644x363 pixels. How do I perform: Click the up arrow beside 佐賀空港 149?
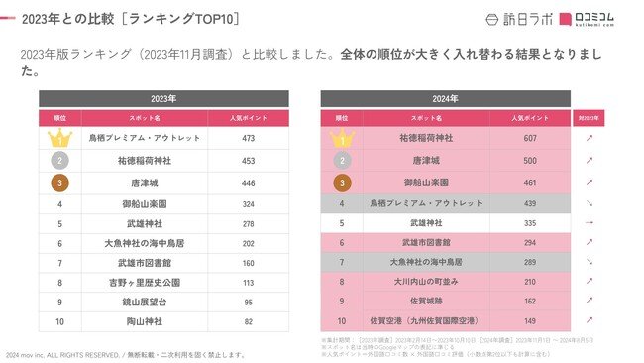(590, 320)
